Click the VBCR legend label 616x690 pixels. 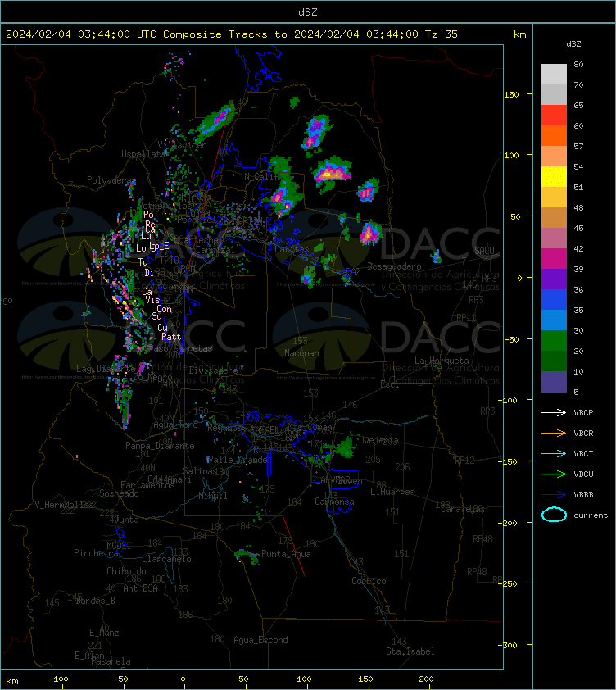583,433
